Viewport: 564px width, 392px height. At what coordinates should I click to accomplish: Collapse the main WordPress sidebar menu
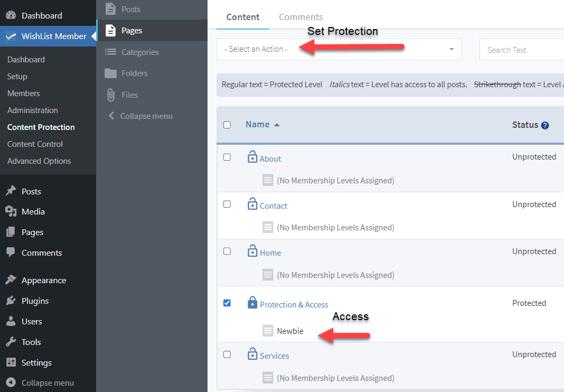tap(40, 382)
